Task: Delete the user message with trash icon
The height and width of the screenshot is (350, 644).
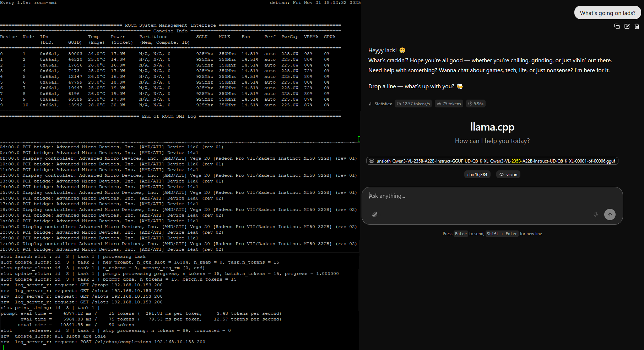Action: (x=637, y=26)
